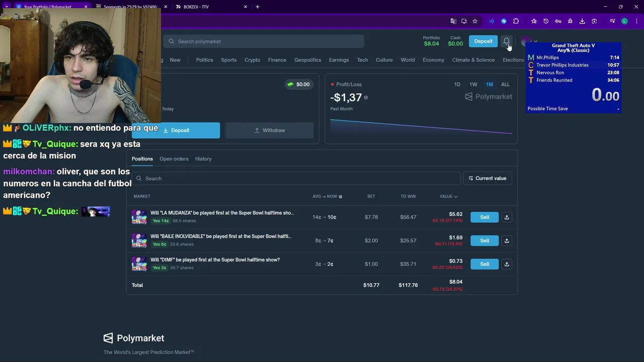This screenshot has width=644, height=362.
Task: Open browser history clock icon
Action: point(546,21)
